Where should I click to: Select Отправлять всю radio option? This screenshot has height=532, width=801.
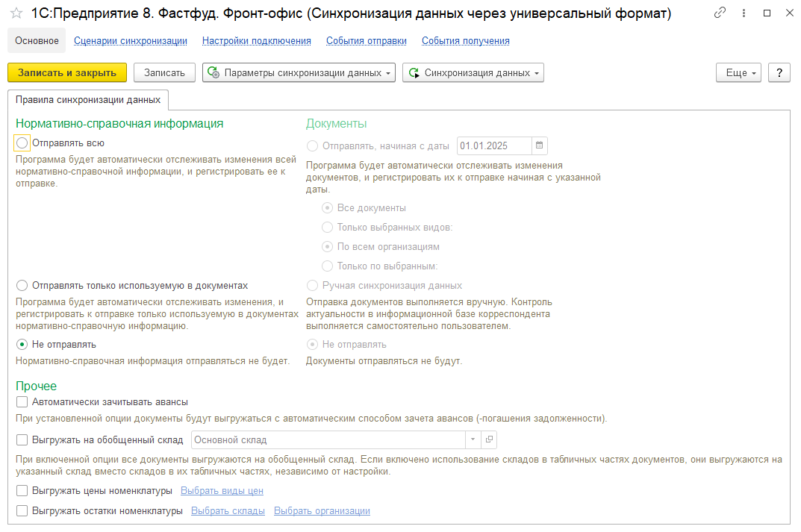(x=22, y=142)
